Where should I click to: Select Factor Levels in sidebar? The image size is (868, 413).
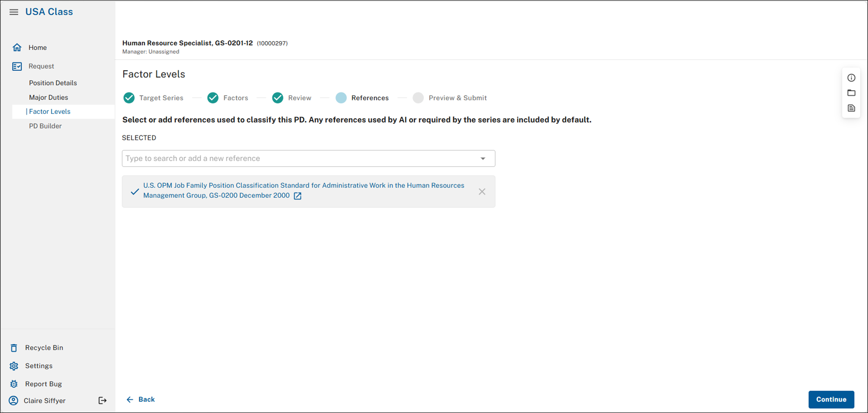click(x=50, y=111)
